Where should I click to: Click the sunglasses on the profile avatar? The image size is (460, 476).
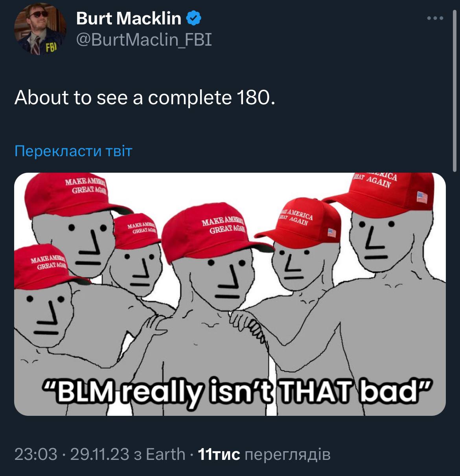coord(38,15)
